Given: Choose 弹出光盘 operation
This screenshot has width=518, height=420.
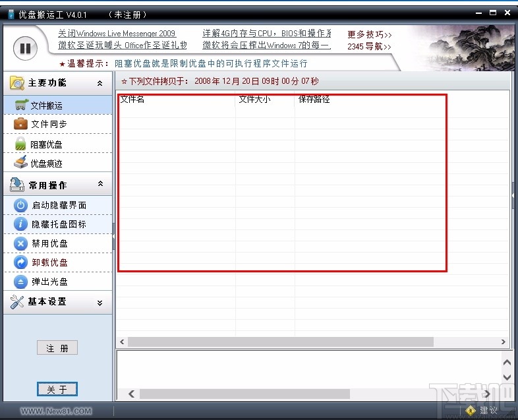Looking at the screenshot, I should point(58,282).
